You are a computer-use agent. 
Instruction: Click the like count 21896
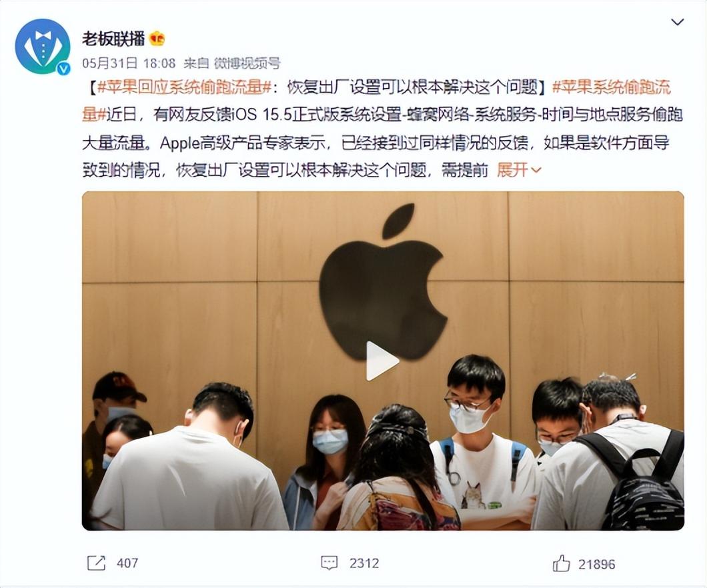(x=596, y=564)
